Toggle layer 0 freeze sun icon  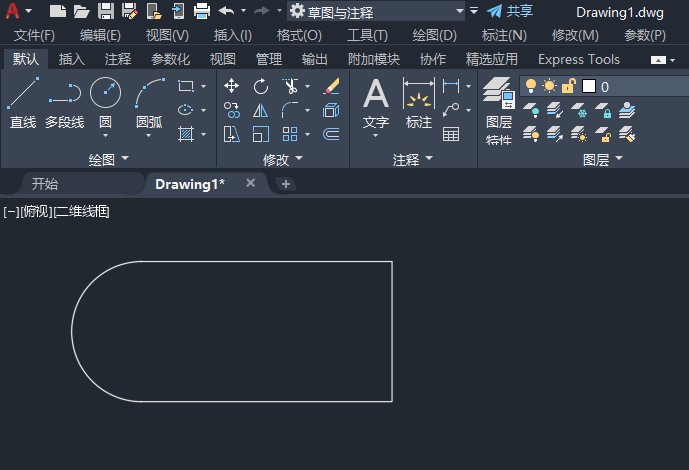(549, 86)
